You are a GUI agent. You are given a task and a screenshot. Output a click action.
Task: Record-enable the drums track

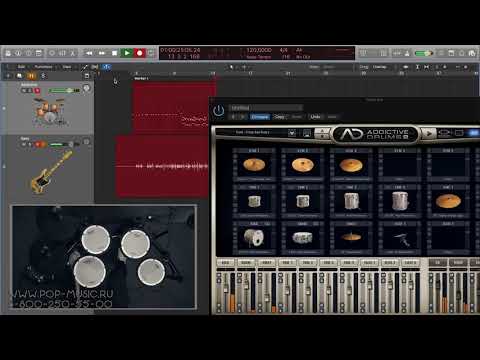(x=37, y=90)
